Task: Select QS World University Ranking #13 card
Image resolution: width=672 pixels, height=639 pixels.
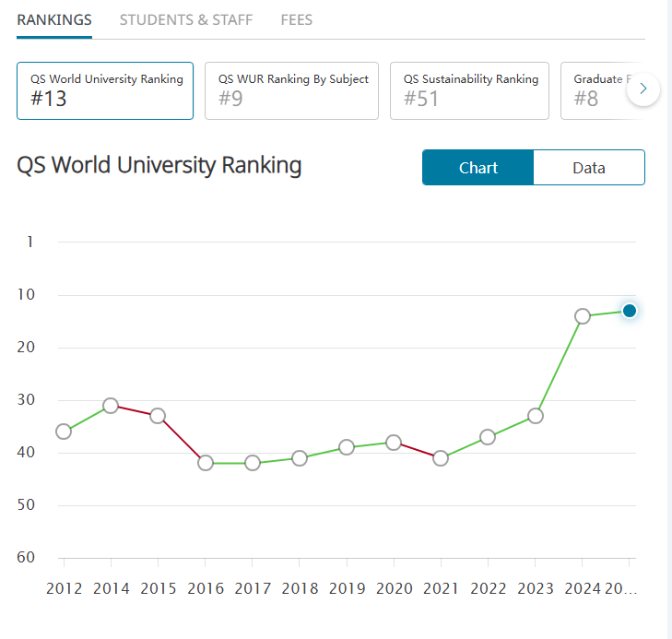Action: click(x=105, y=91)
